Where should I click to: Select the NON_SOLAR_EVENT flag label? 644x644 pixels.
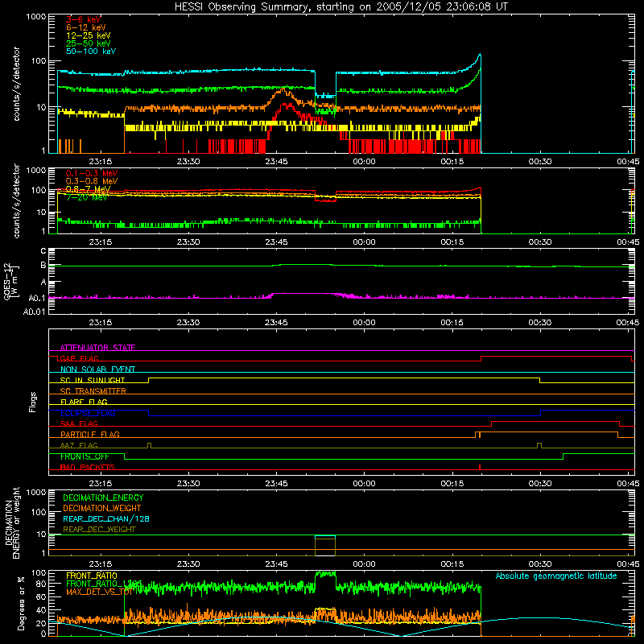point(97,369)
